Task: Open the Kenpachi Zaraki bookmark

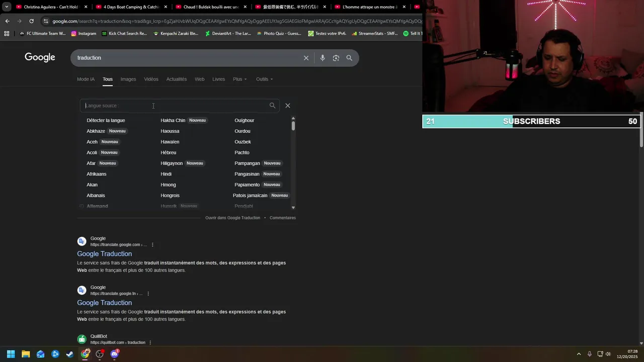Action: coord(176,34)
